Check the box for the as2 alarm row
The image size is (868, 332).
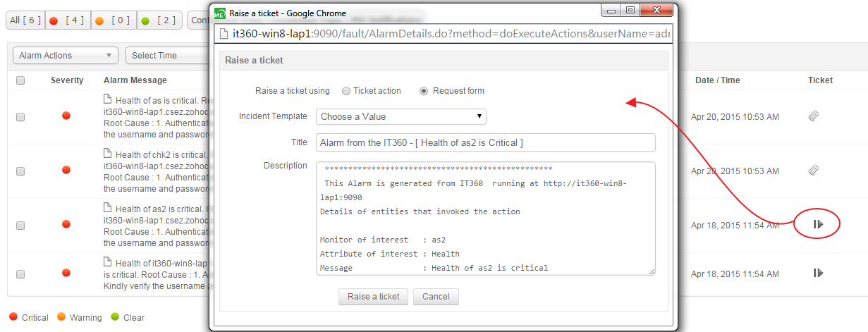click(x=20, y=226)
